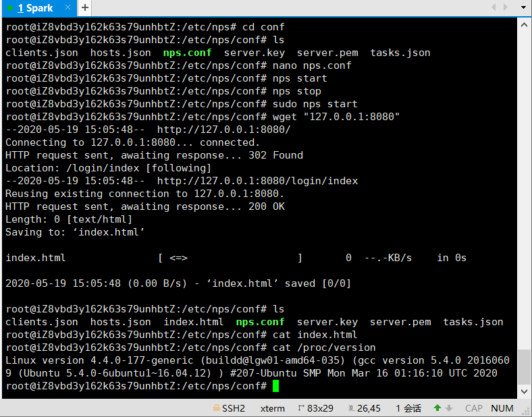Select the 1 Spark session tab
The width and height of the screenshot is (532, 417).
(39, 8)
